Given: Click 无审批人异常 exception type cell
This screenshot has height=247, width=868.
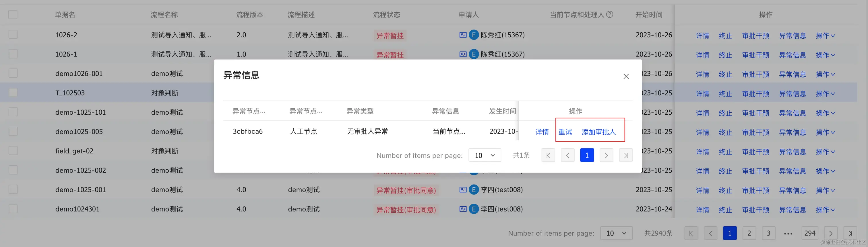Looking at the screenshot, I should coord(367,131).
